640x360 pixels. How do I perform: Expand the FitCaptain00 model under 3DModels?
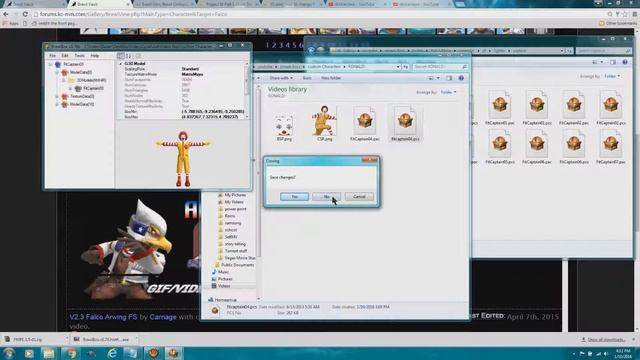coord(70,88)
